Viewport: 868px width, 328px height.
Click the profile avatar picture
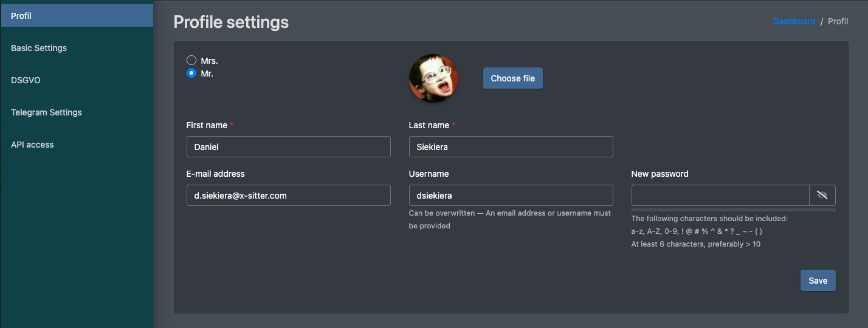click(433, 78)
